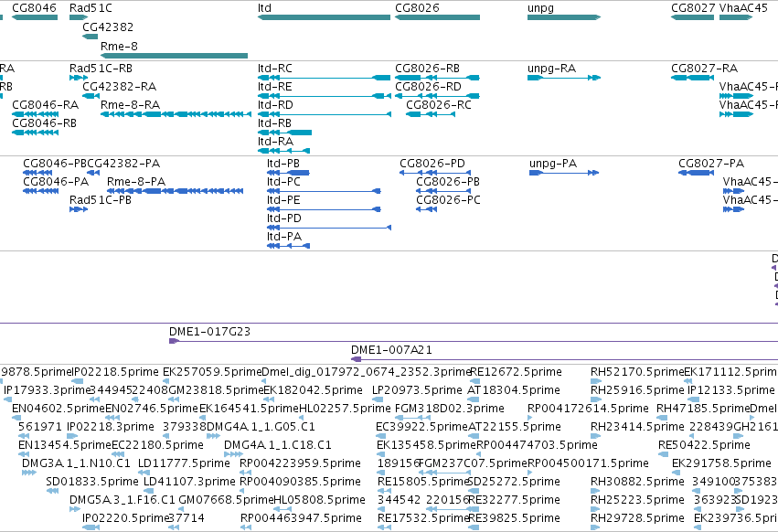Select EST RE50422.5prime

704,445
